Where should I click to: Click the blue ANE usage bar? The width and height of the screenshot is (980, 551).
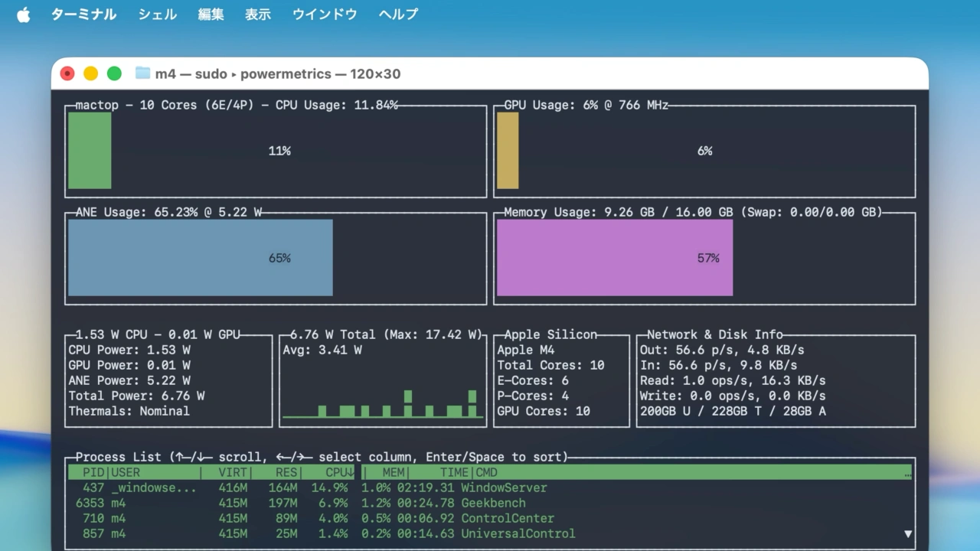point(199,258)
